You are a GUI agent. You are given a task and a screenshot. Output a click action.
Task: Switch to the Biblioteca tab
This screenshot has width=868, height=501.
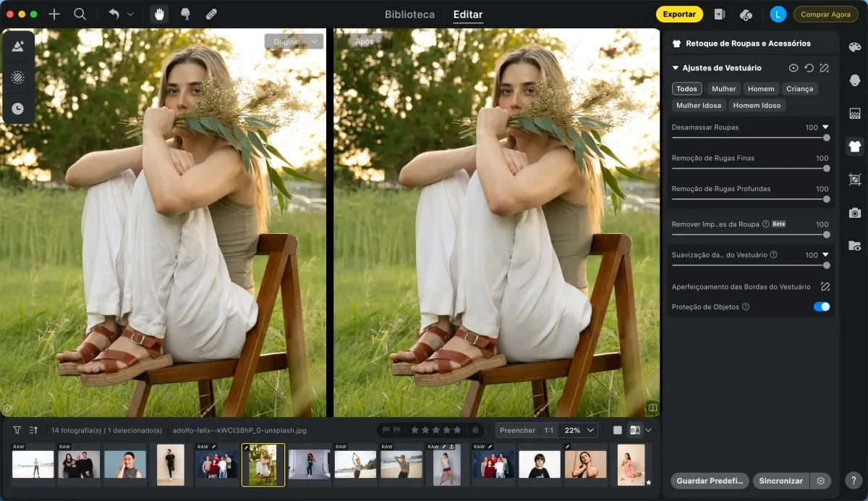(x=410, y=14)
